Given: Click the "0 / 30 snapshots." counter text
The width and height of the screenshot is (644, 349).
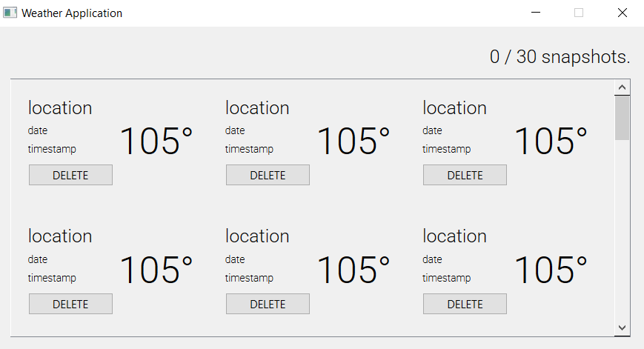Looking at the screenshot, I should pyautogui.click(x=560, y=57).
